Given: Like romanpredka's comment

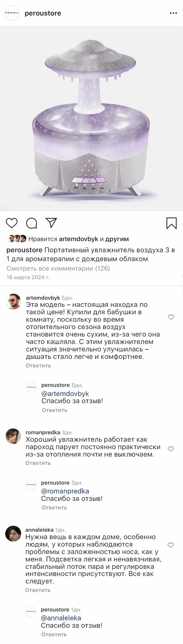Looking at the screenshot, I should tap(171, 449).
